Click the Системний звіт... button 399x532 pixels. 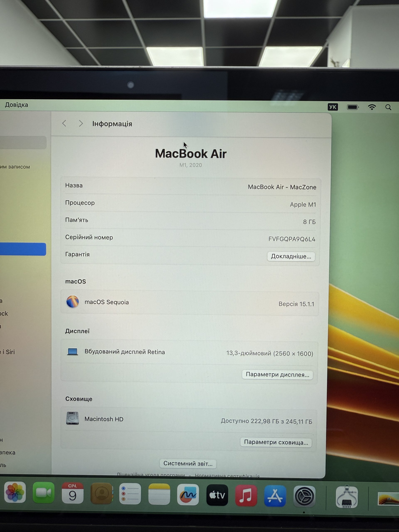point(188,463)
